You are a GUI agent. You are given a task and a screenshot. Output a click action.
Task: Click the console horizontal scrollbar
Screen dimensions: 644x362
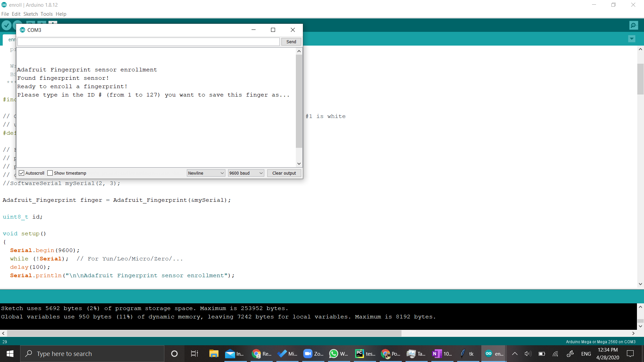(204, 333)
